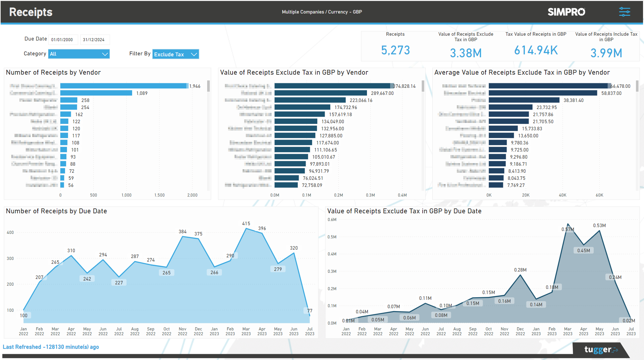Click the 415 data point for Mar 2023
This screenshot has height=360, width=644.
click(246, 228)
